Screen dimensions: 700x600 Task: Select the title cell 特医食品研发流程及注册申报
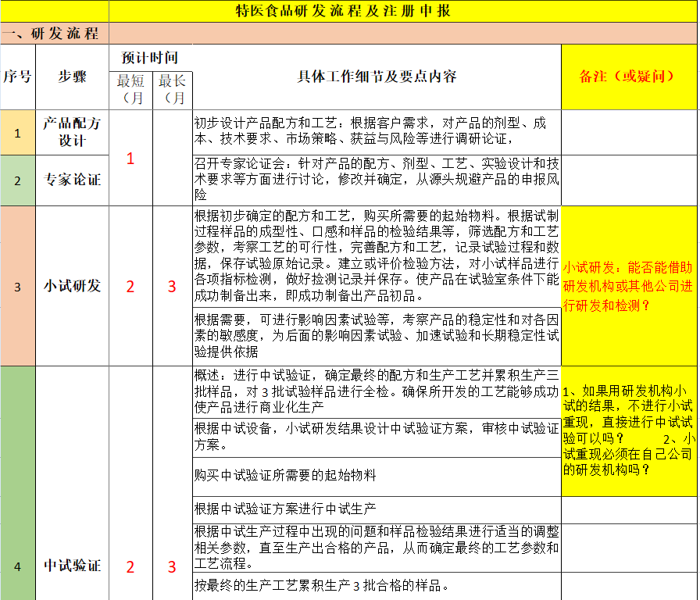(342, 11)
